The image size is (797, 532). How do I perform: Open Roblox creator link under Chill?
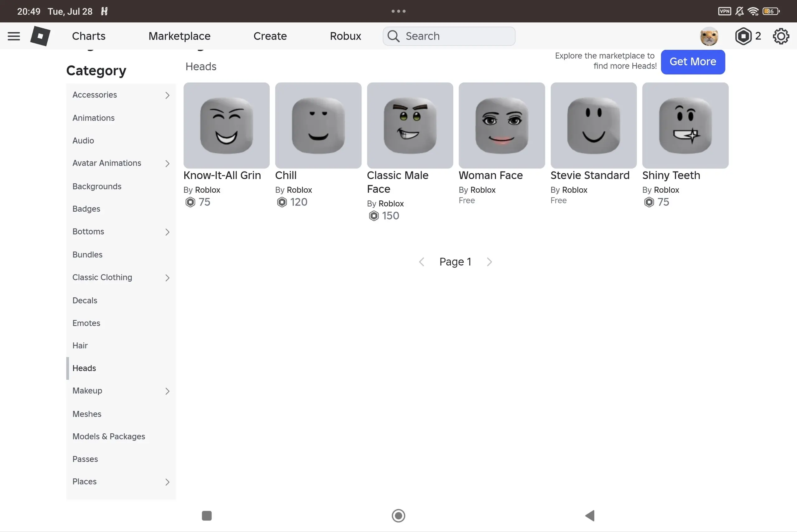(299, 190)
